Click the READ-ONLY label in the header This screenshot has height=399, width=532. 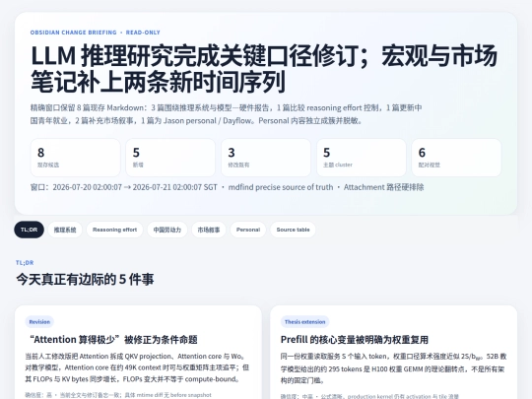pyautogui.click(x=143, y=33)
